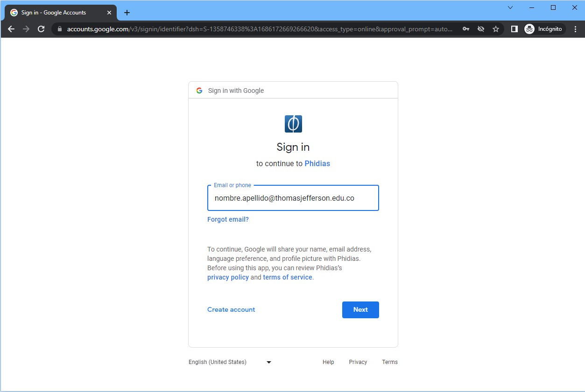Close the Sign in - Google Accounts tab
The width and height of the screenshot is (585, 392).
pyautogui.click(x=109, y=13)
